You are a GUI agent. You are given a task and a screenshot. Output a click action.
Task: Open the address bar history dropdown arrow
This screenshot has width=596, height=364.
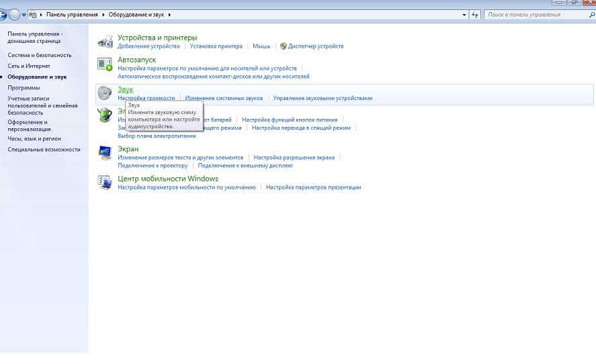pos(464,14)
